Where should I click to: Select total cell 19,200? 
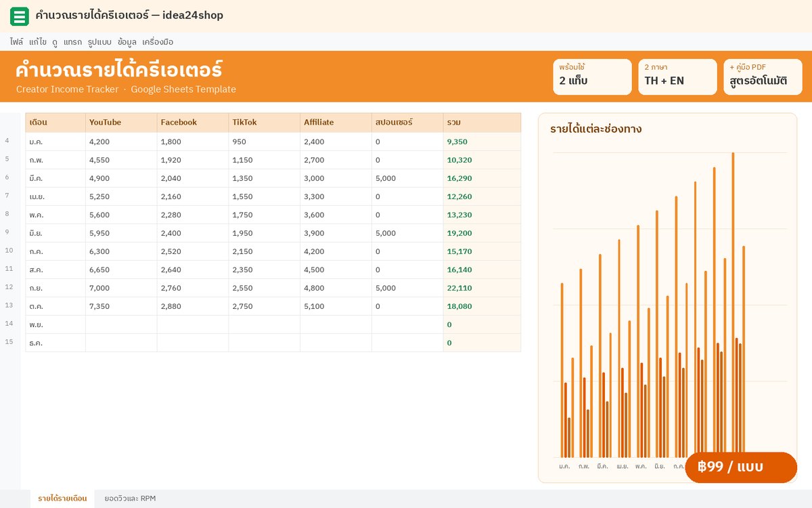point(482,233)
